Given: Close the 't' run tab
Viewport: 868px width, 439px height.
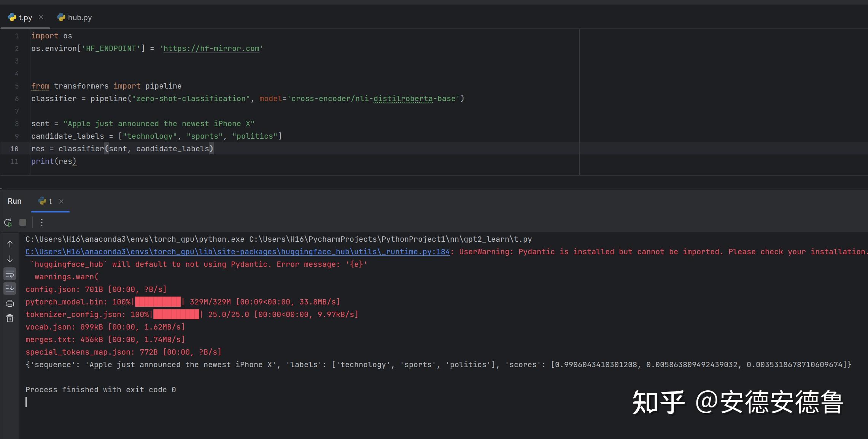Looking at the screenshot, I should pos(61,201).
